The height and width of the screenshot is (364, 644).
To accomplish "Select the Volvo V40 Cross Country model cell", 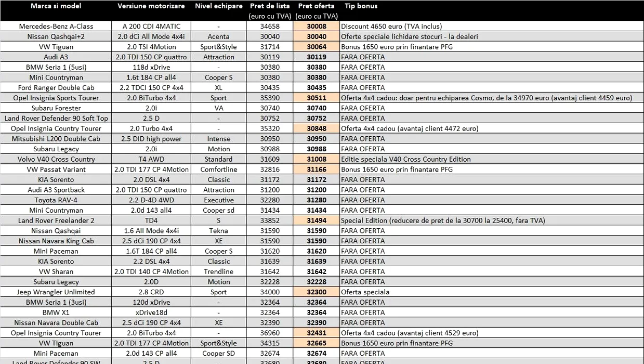I will pos(56,159).
